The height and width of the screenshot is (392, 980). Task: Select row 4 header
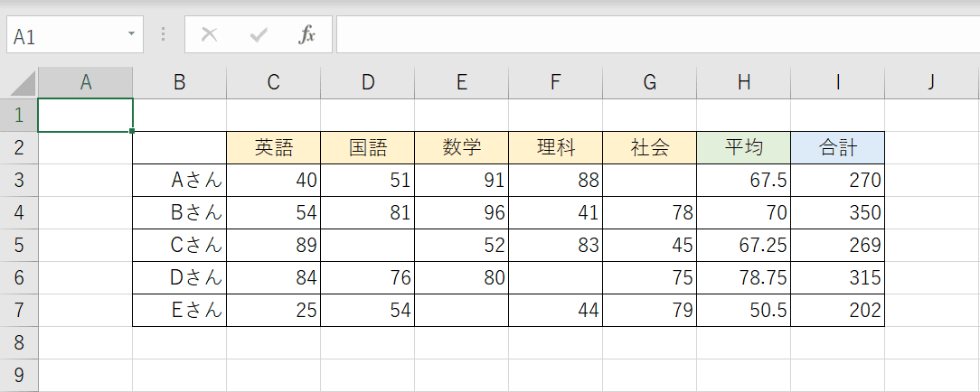click(x=19, y=213)
